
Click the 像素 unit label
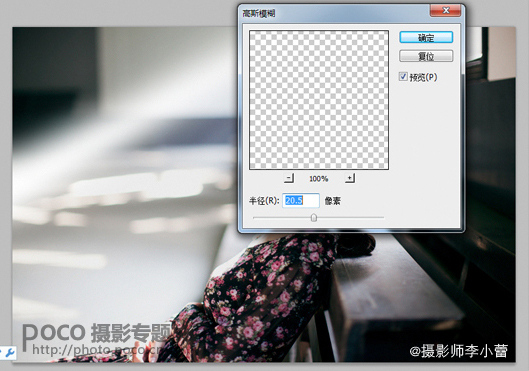point(333,201)
